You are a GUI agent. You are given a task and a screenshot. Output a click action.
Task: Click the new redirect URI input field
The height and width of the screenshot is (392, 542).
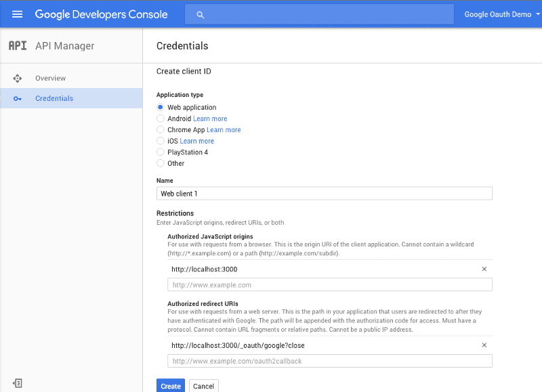pyautogui.click(x=330, y=361)
